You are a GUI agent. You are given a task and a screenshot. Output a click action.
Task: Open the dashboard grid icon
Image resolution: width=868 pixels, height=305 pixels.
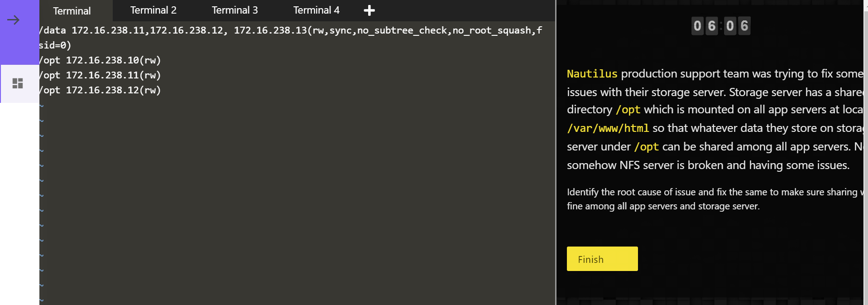coord(18,83)
